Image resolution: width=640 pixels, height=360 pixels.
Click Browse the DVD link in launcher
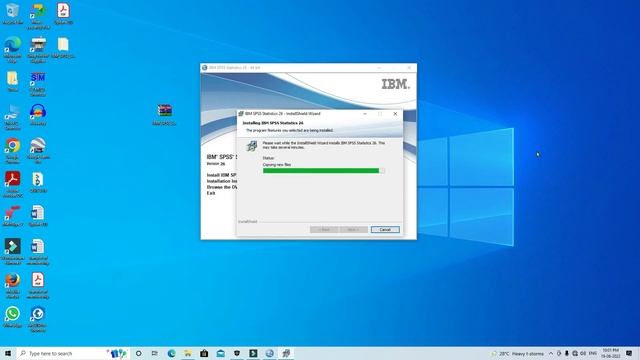(x=222, y=187)
